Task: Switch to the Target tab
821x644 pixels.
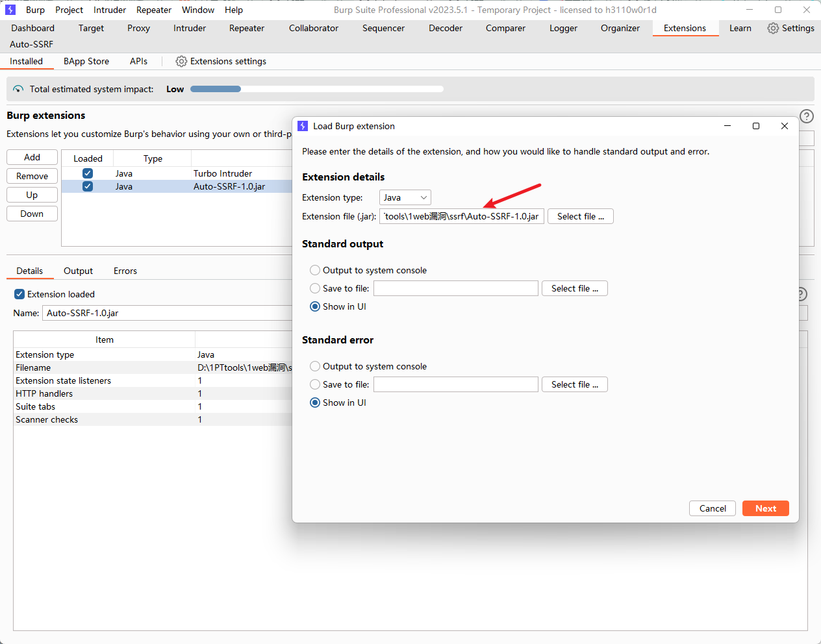Action: point(91,28)
